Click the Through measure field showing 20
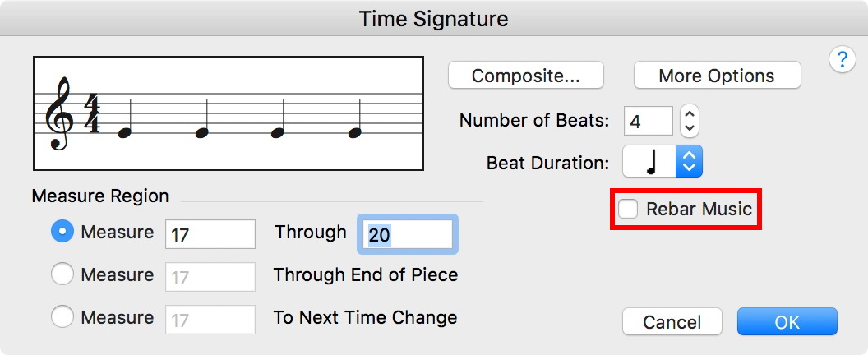 (408, 235)
